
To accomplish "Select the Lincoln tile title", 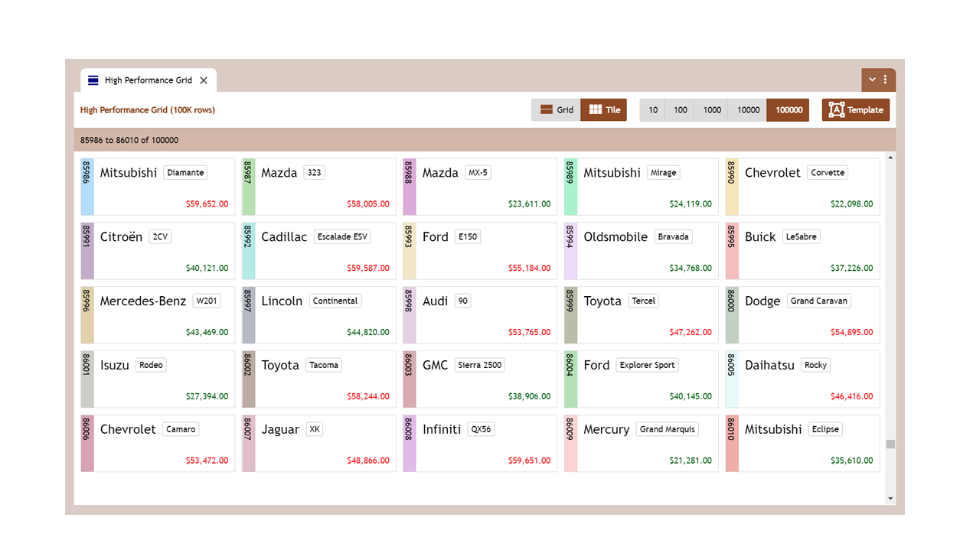I will click(282, 301).
